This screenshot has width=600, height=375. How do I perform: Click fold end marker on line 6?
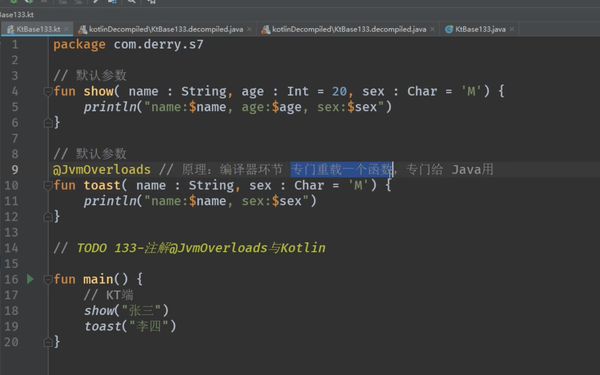pyautogui.click(x=48, y=123)
